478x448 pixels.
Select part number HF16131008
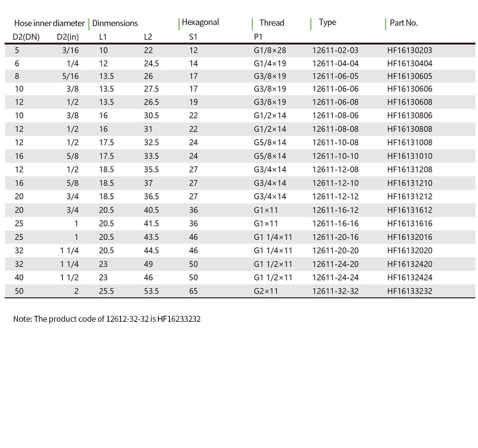[x=410, y=143]
